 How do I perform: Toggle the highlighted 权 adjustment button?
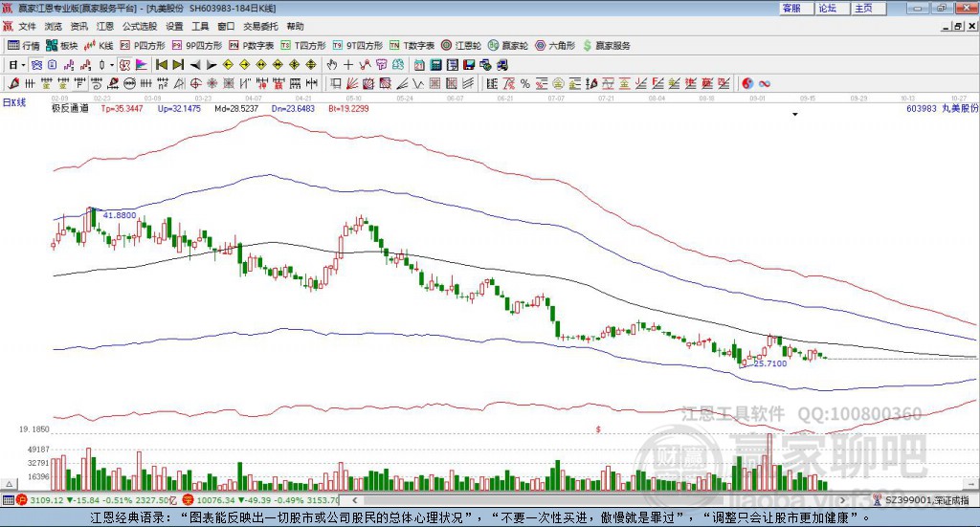125,64
